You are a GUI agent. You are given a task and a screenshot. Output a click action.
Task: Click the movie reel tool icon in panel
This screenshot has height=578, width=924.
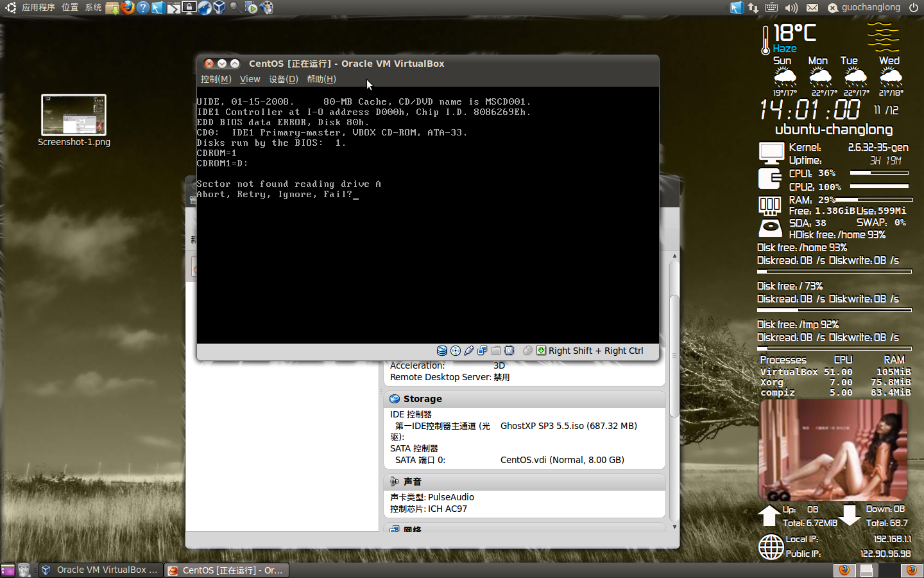pos(266,8)
